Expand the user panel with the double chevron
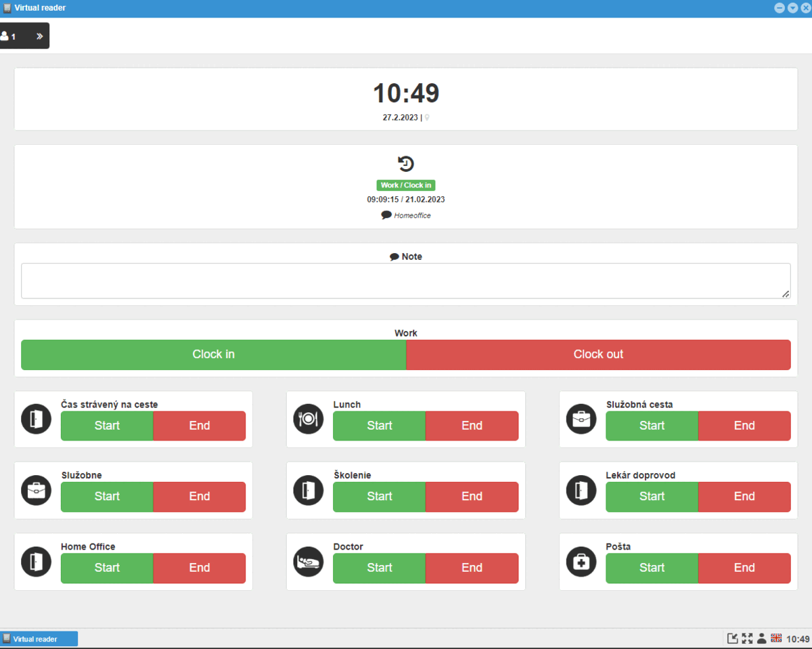 (39, 36)
